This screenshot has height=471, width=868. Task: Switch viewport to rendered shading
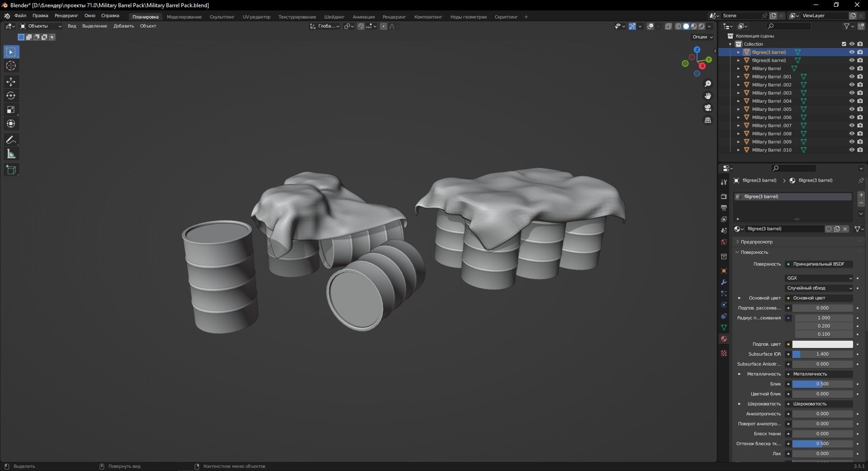[x=702, y=26]
